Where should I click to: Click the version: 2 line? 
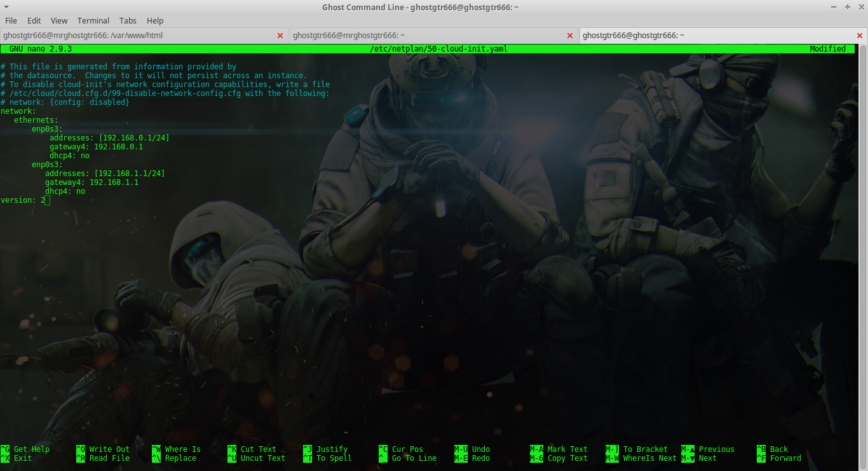(24, 200)
